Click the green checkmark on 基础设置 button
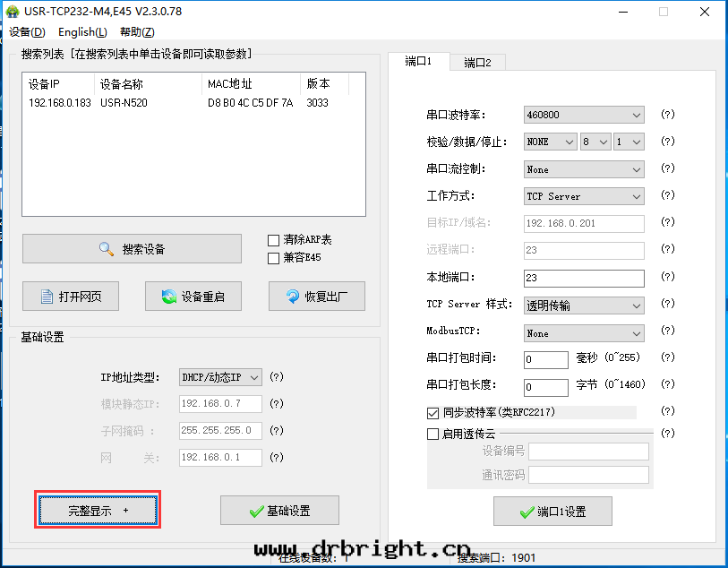 coord(257,511)
